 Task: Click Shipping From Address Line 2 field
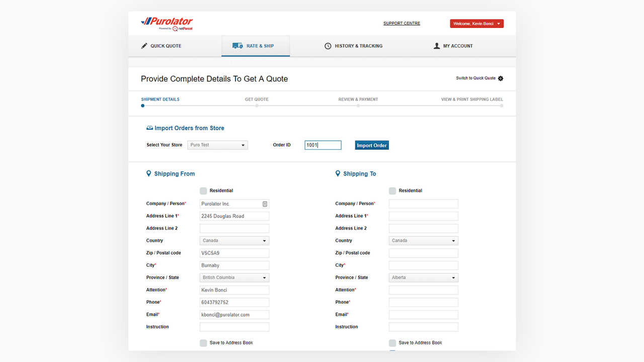(x=234, y=228)
